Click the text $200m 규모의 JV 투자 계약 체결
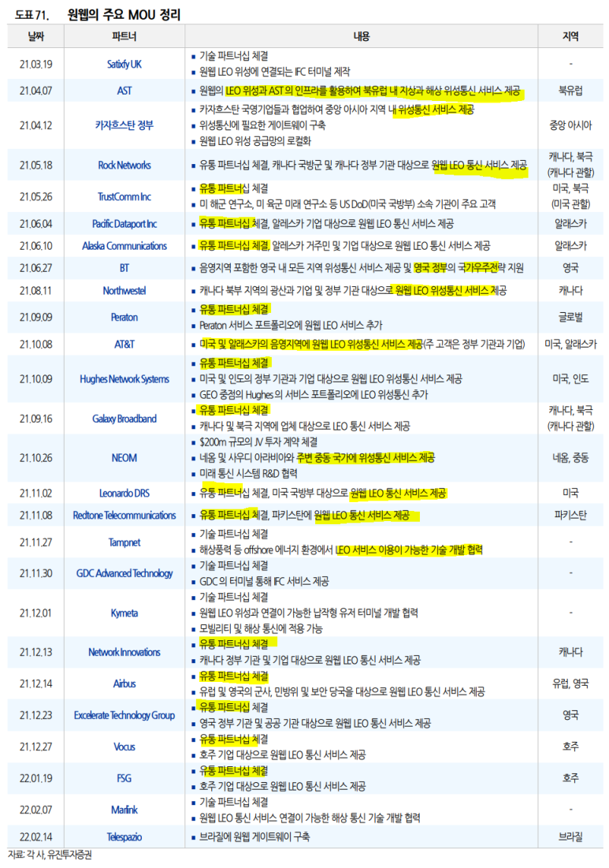The height and width of the screenshot is (868, 609). pos(258,441)
